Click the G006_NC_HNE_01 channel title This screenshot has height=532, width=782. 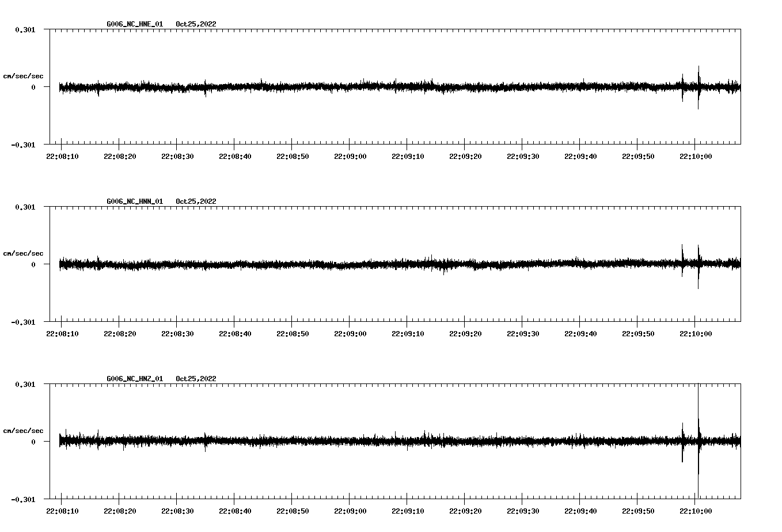pyautogui.click(x=135, y=24)
